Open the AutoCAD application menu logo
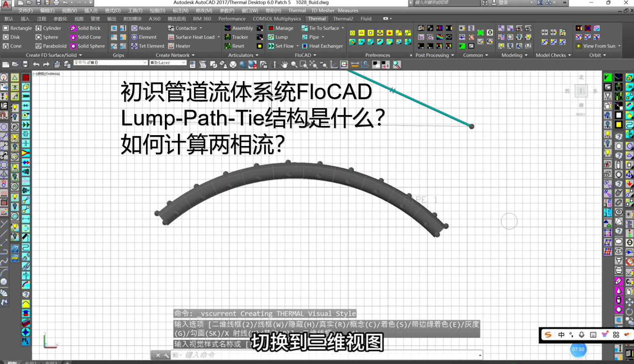Image resolution: width=634 pixels, height=364 pixels. 6,5
